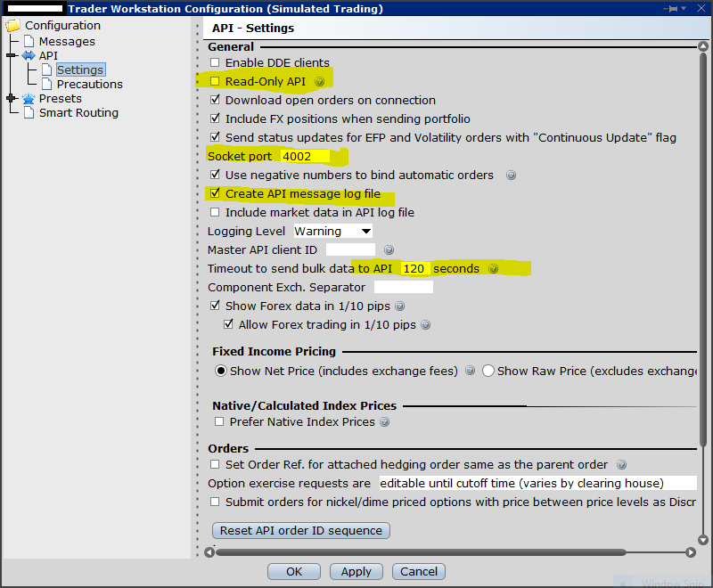The height and width of the screenshot is (588, 713).
Task: Click info icon beside Set Order Ref option
Action: pyautogui.click(x=621, y=465)
